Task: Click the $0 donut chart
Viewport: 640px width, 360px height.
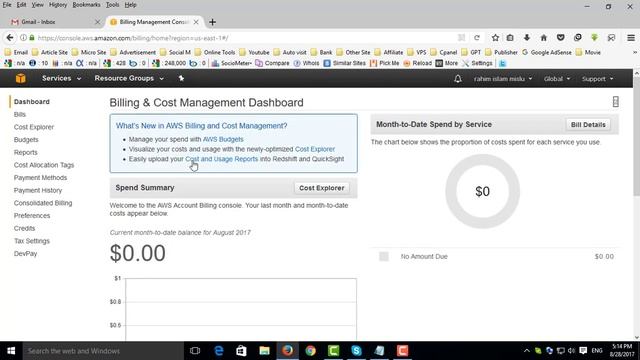Action: (482, 191)
